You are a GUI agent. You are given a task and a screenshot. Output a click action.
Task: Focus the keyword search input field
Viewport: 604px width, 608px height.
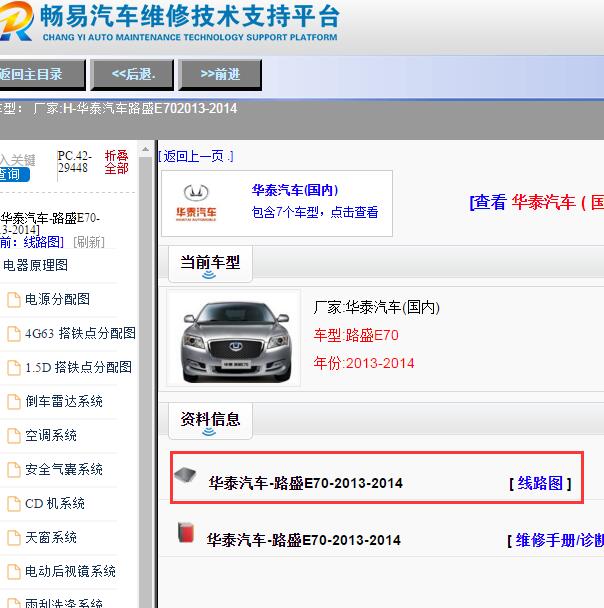[17, 160]
